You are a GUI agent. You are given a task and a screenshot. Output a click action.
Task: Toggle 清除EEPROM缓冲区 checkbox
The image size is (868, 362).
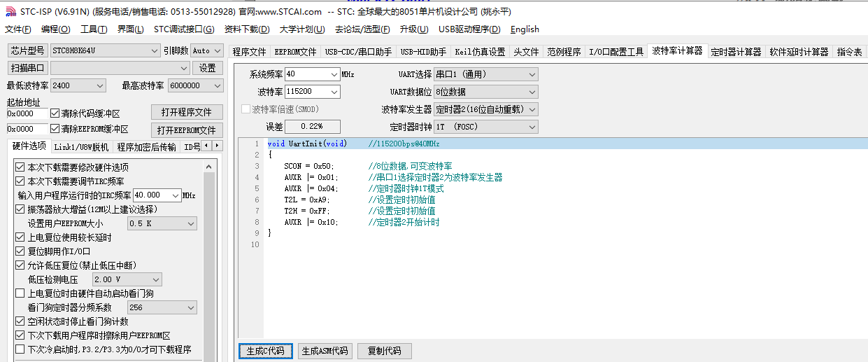coord(55,129)
